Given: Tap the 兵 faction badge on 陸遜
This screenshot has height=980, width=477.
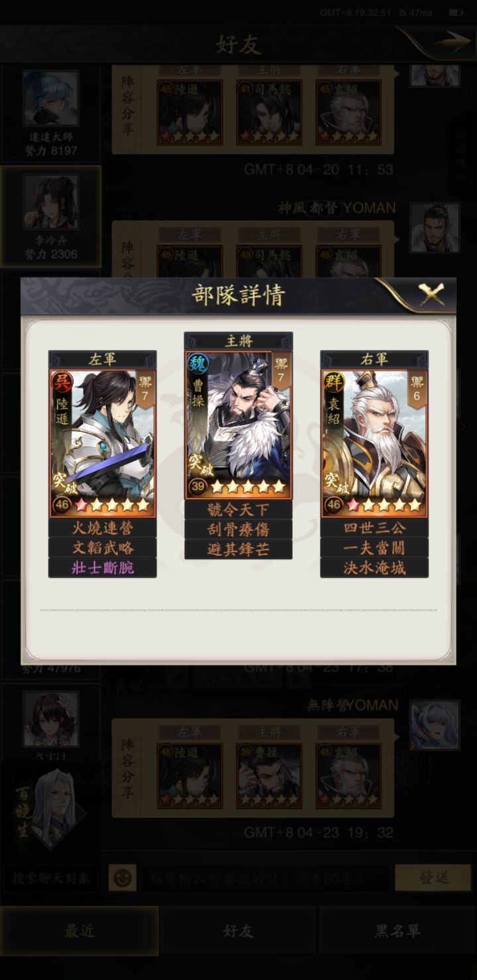Looking at the screenshot, I should click(62, 381).
